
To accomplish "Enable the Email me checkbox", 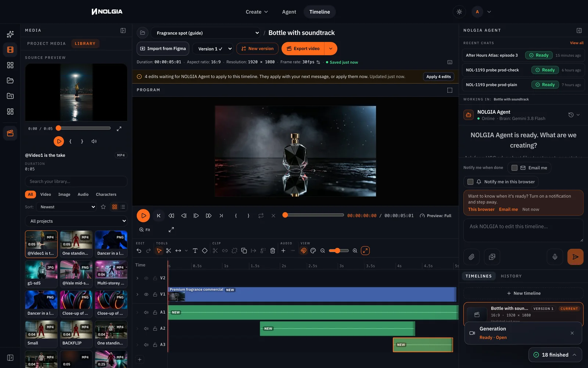I will tap(514, 168).
